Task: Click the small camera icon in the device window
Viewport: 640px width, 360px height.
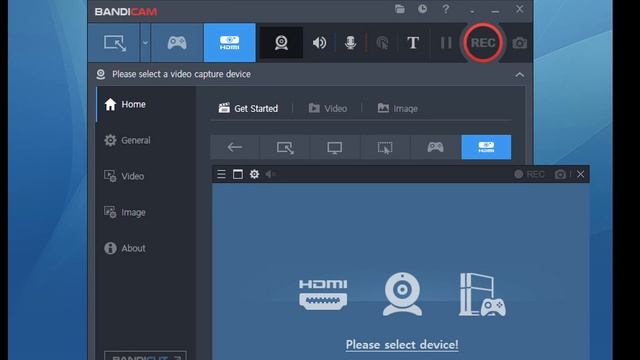Action: (560, 174)
